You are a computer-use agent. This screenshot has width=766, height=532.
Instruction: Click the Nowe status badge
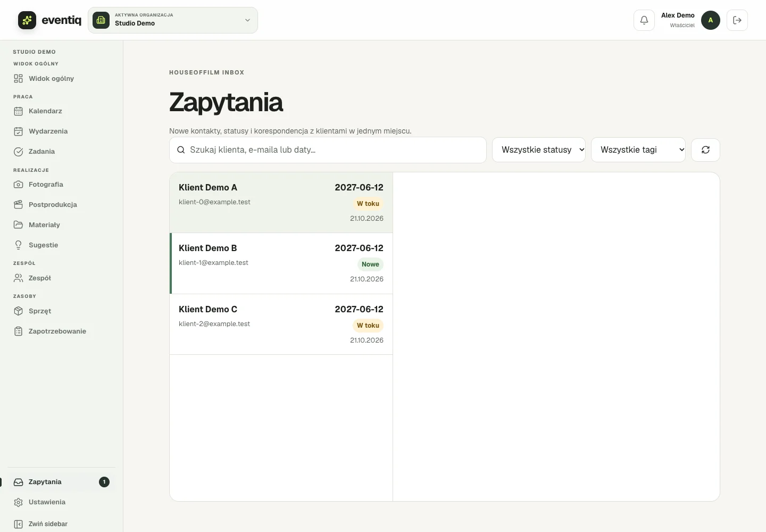(x=370, y=264)
